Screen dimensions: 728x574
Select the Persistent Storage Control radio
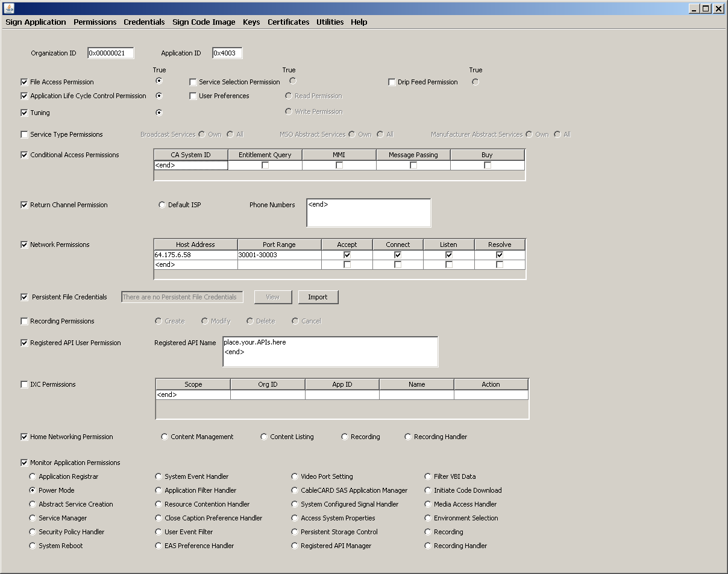tap(295, 532)
